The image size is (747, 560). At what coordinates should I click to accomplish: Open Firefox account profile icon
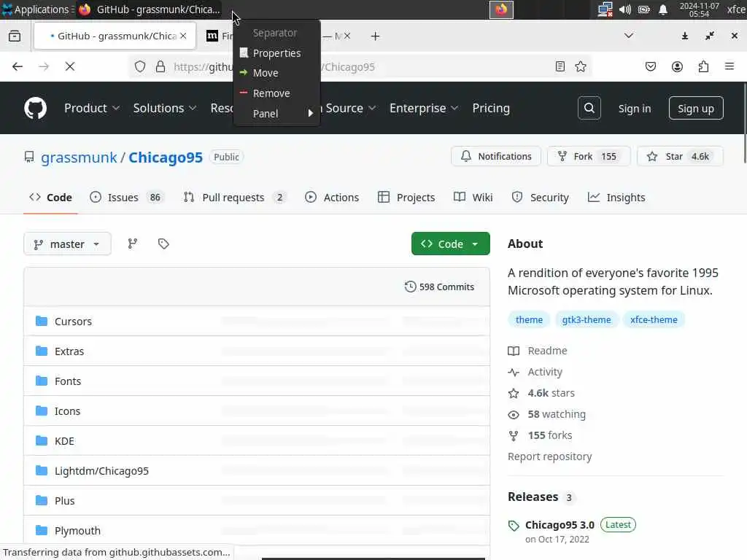pyautogui.click(x=677, y=66)
